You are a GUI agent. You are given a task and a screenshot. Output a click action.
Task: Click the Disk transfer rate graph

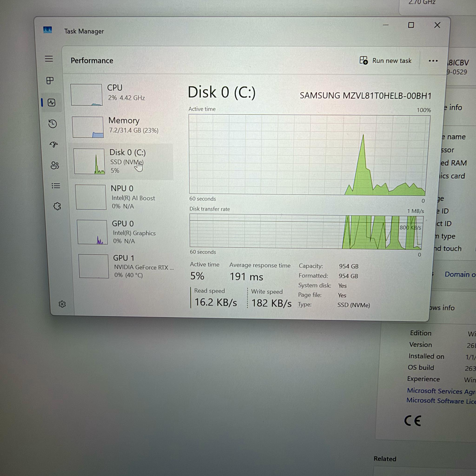pyautogui.click(x=306, y=232)
